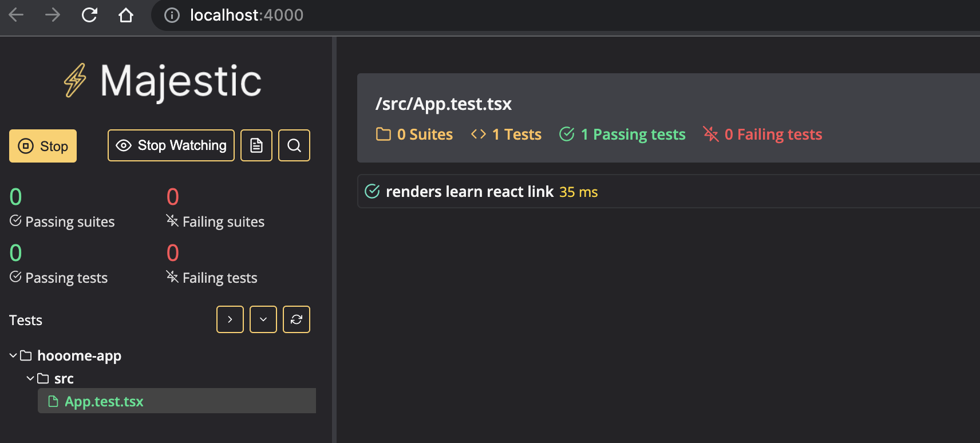Refresh the tests file list
The height and width of the screenshot is (443, 980).
tap(297, 319)
